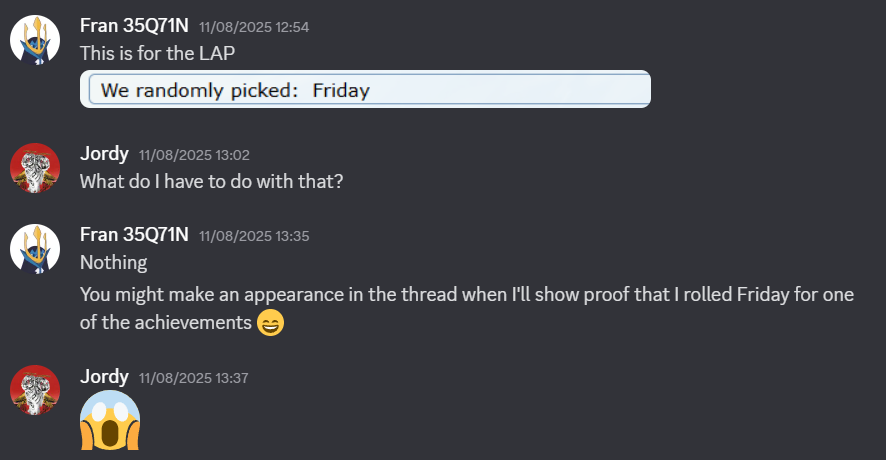The image size is (886, 460).
Task: Select the Fran 35Q71N username above 'Nothing'
Action: 134,234
